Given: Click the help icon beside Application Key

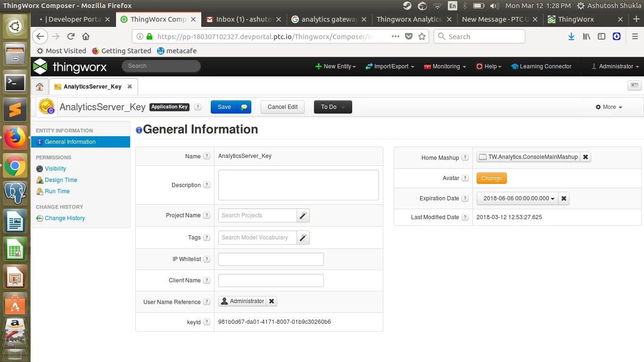Looking at the screenshot, I should pyautogui.click(x=198, y=107).
